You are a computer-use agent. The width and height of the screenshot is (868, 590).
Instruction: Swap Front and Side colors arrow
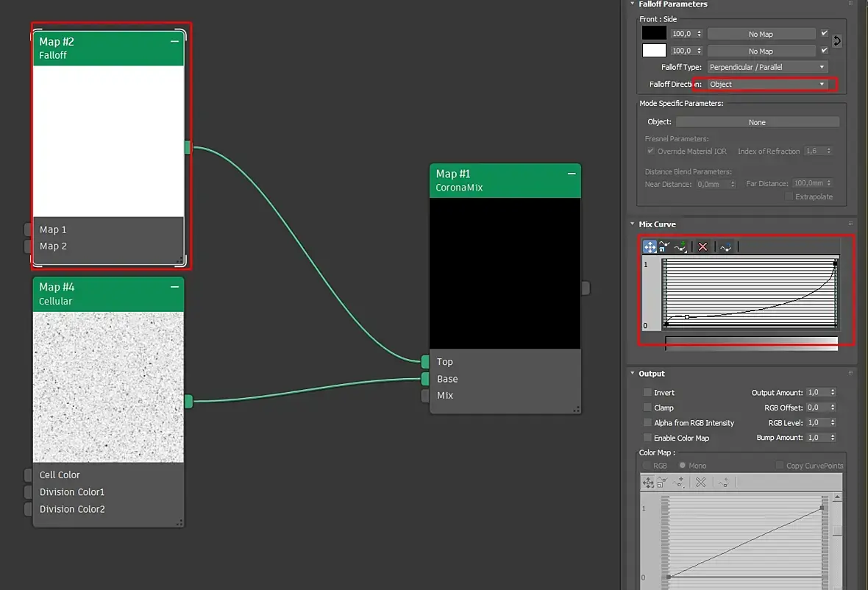pos(837,41)
